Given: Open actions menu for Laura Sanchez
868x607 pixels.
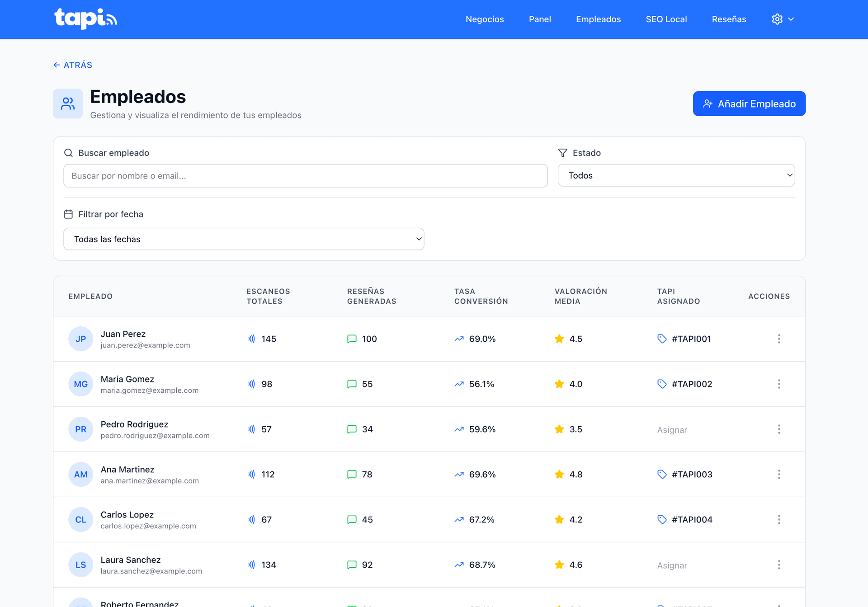Looking at the screenshot, I should (x=778, y=565).
